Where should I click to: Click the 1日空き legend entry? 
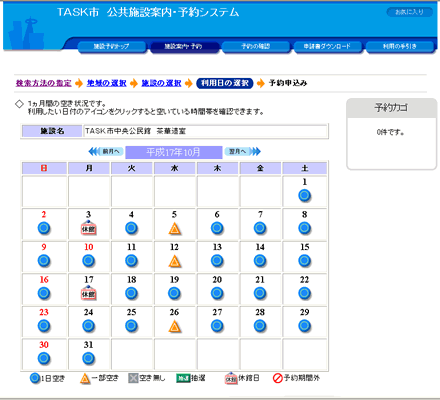(48, 378)
